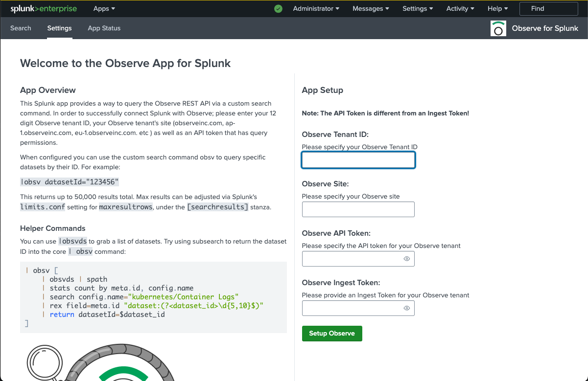Click the Welcome to the Observe App heading

(x=125, y=63)
